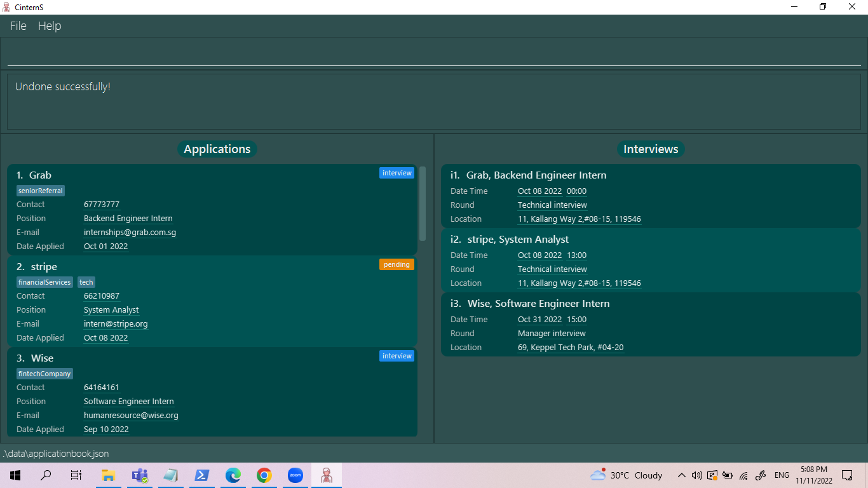Click email internships@grab.com.sg
This screenshot has height=488, width=868.
pyautogui.click(x=130, y=233)
